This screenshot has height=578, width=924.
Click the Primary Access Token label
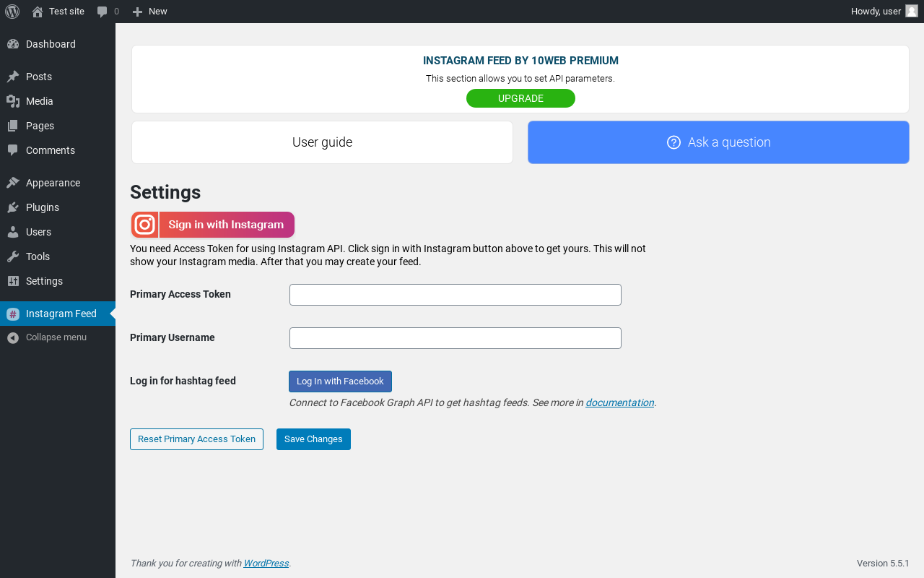point(180,294)
